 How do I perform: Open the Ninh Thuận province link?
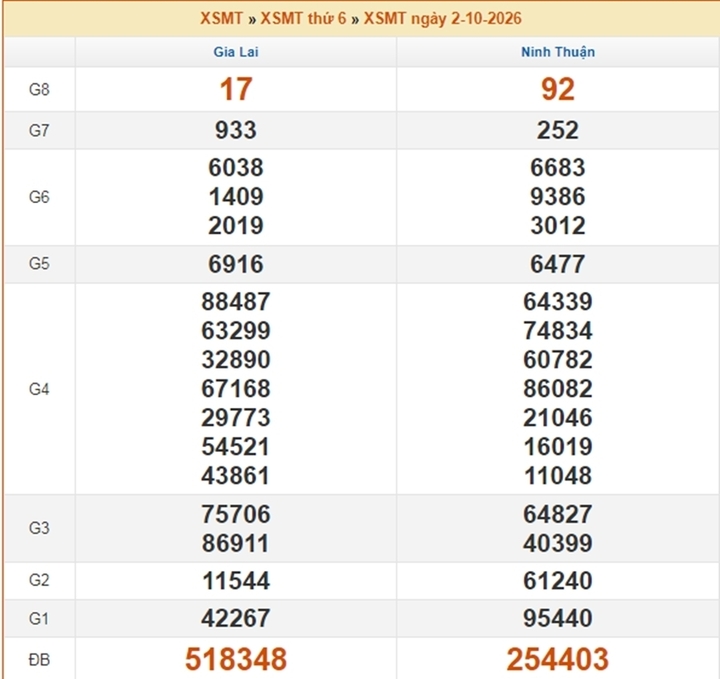pos(558,52)
